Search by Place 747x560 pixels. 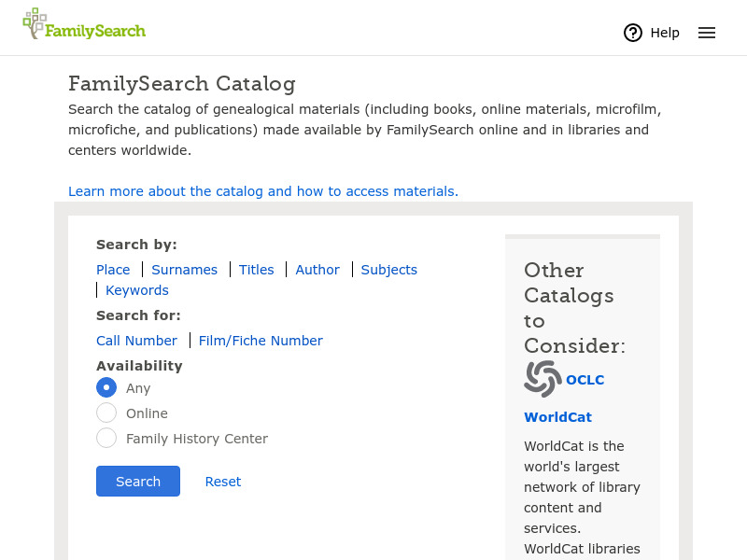113,270
